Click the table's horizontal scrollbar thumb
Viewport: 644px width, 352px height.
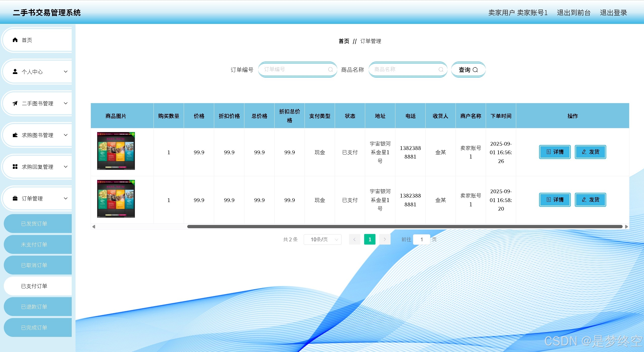(405, 226)
